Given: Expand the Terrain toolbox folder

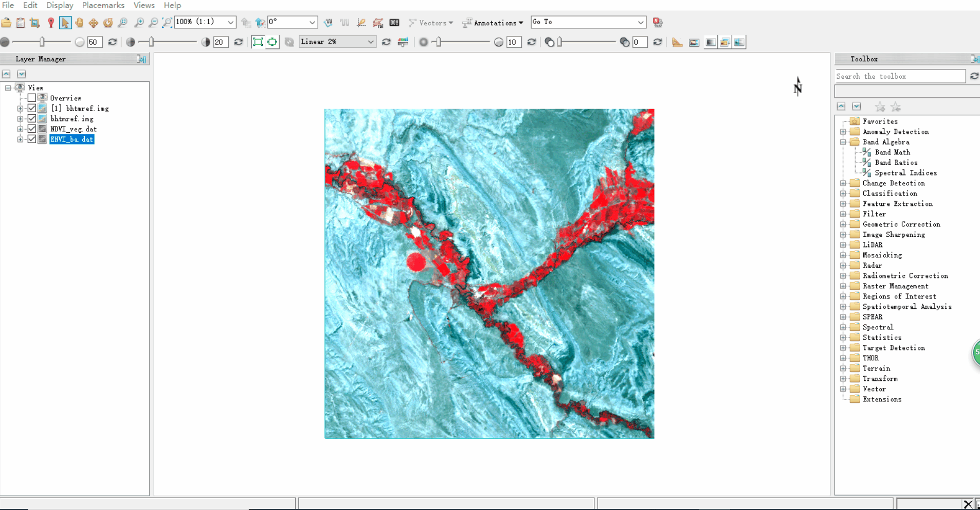Looking at the screenshot, I should click(x=843, y=368).
